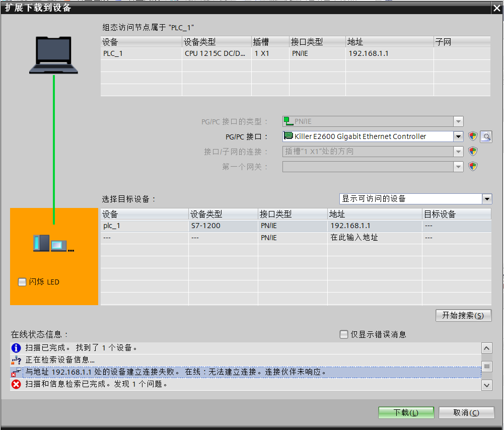
Task: Click shield icon beside 第一个网关
Action: click(472, 167)
